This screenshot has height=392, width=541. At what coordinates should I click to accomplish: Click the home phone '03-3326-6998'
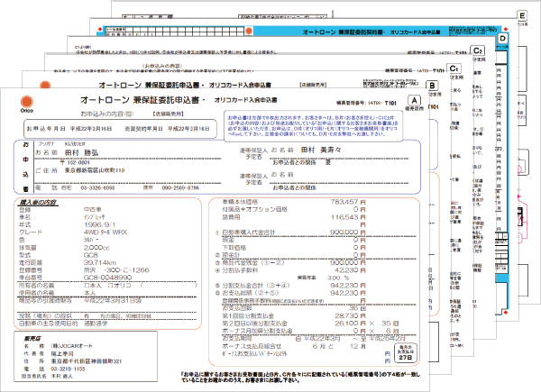coord(97,188)
